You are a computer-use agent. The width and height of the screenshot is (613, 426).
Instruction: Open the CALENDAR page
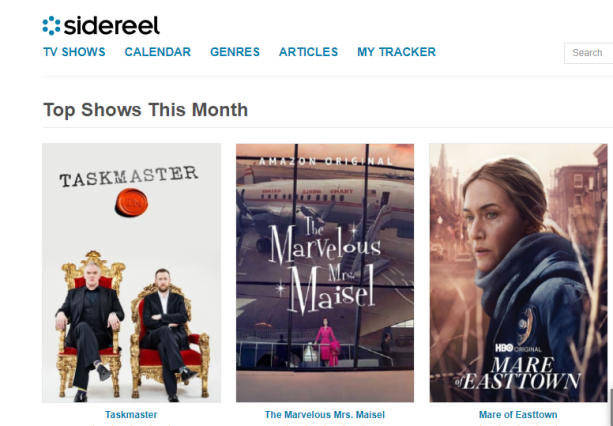[158, 52]
